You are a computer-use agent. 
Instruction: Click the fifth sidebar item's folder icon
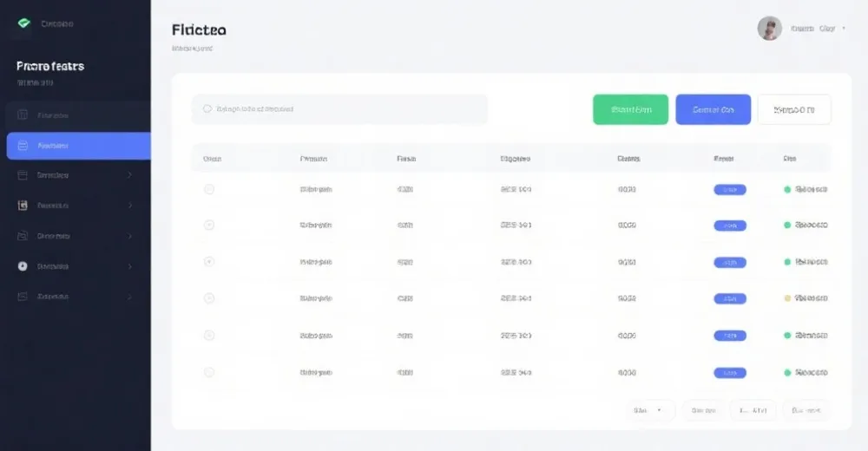23,236
